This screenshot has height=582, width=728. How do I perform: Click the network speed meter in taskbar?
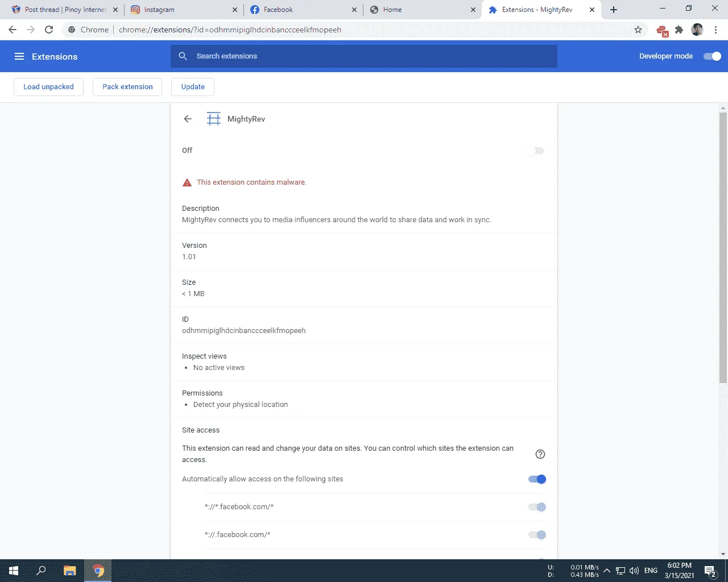point(573,571)
